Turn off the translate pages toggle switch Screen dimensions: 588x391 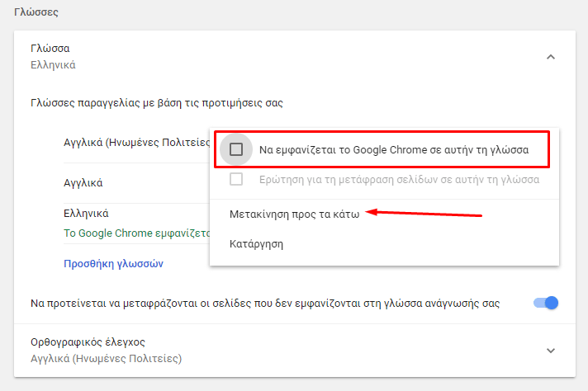[546, 303]
